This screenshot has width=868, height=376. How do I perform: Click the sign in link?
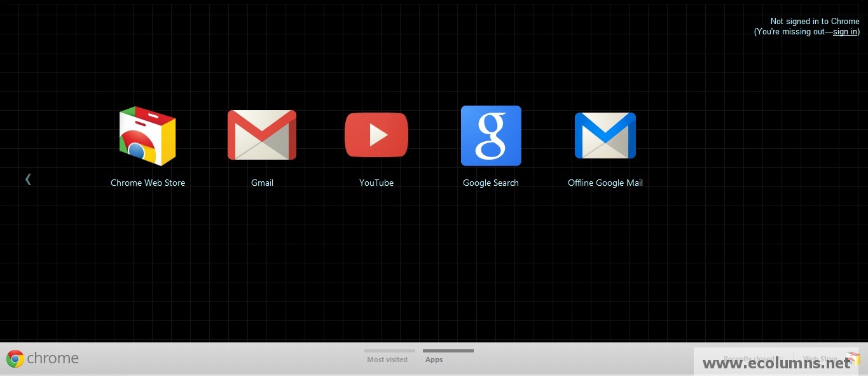pyautogui.click(x=844, y=31)
